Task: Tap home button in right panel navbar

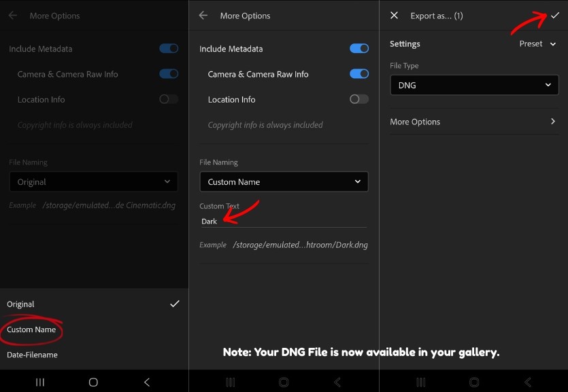Action: 474,382
